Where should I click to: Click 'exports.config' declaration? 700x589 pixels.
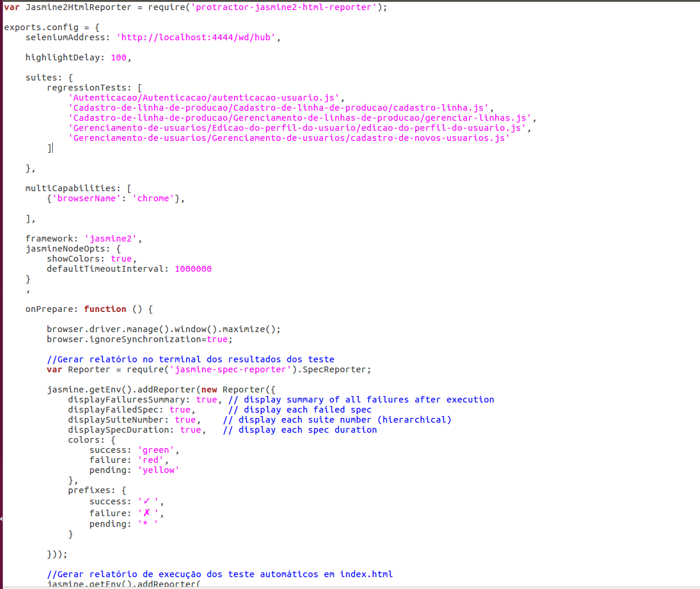41,28
